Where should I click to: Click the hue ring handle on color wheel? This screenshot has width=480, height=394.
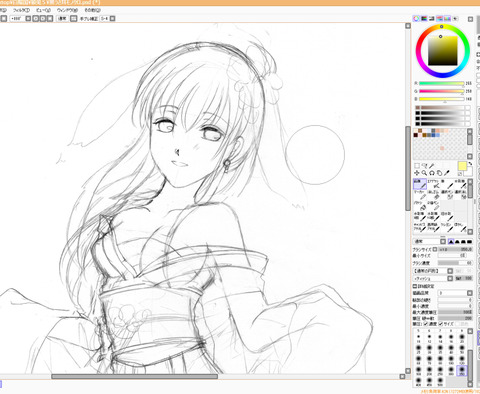(x=441, y=27)
